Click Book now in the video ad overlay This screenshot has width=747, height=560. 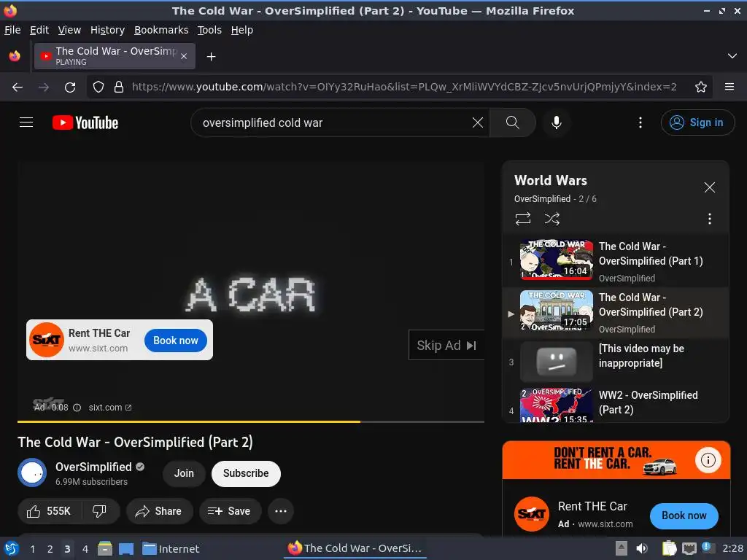[x=175, y=340]
